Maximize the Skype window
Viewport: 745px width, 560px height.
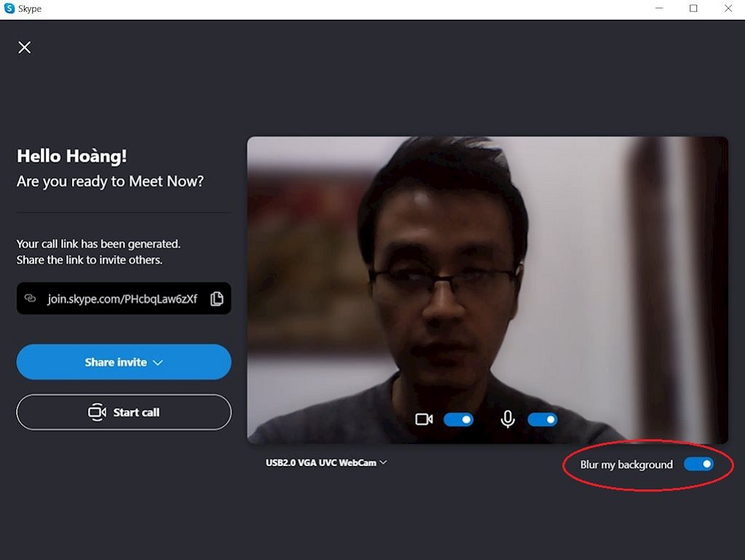693,9
